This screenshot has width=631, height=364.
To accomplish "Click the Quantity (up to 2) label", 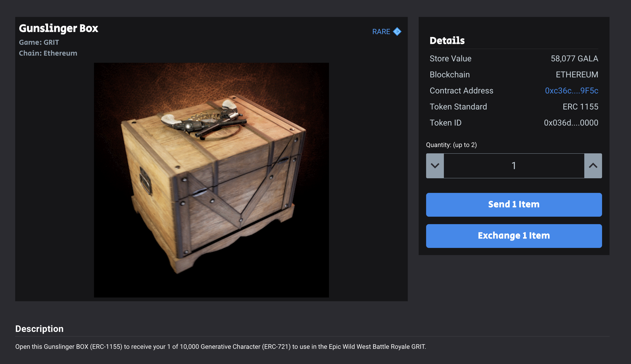I will pos(451,145).
